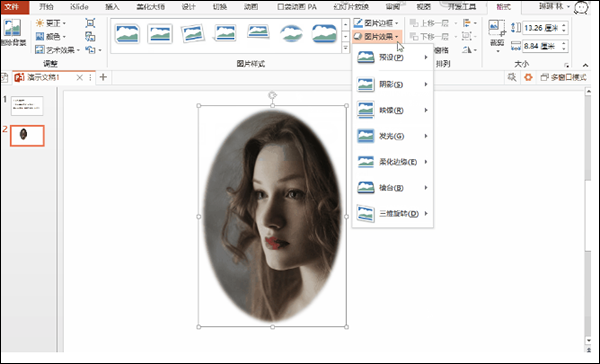Switch to the Animations (动画) tab
Screen dimensions: 600x364
coord(251,7)
